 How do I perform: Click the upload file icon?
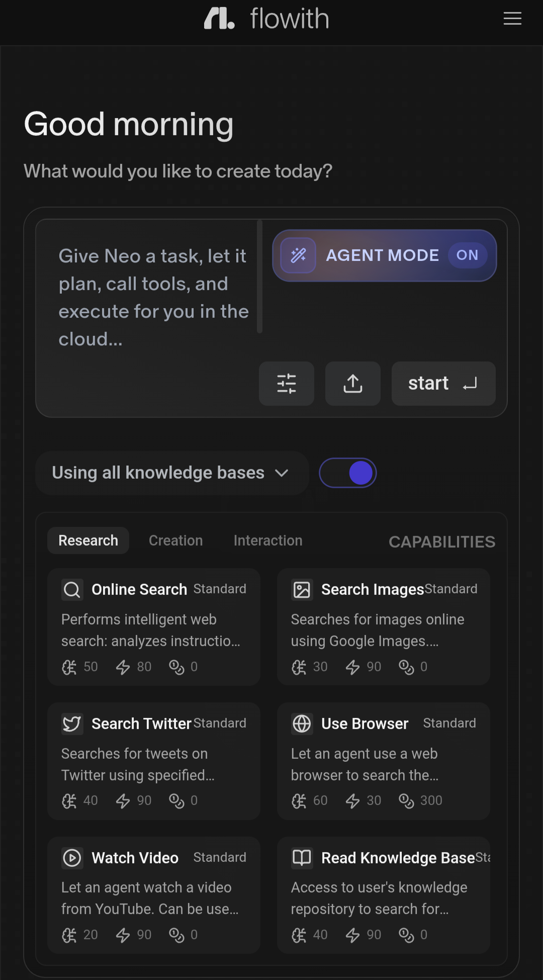pyautogui.click(x=353, y=384)
